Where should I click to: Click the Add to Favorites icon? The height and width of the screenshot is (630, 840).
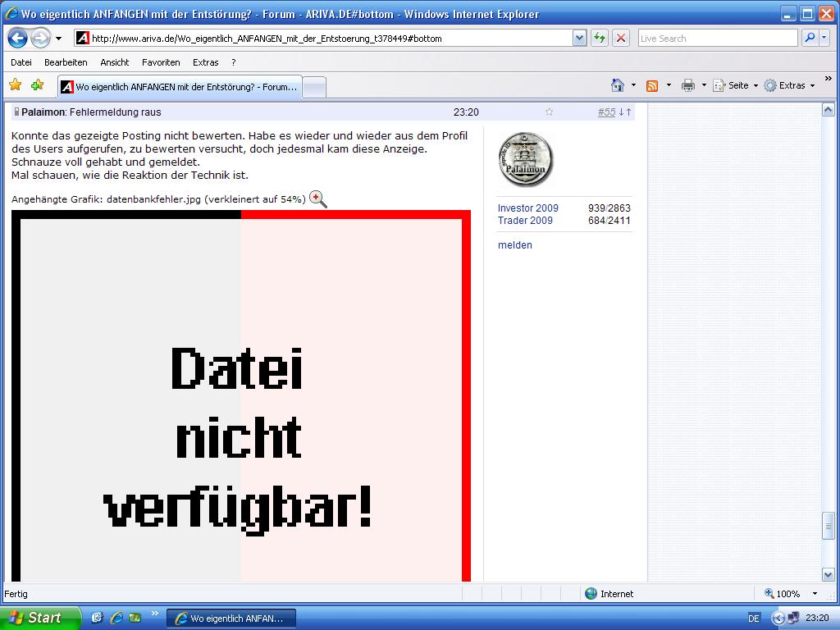[36, 84]
